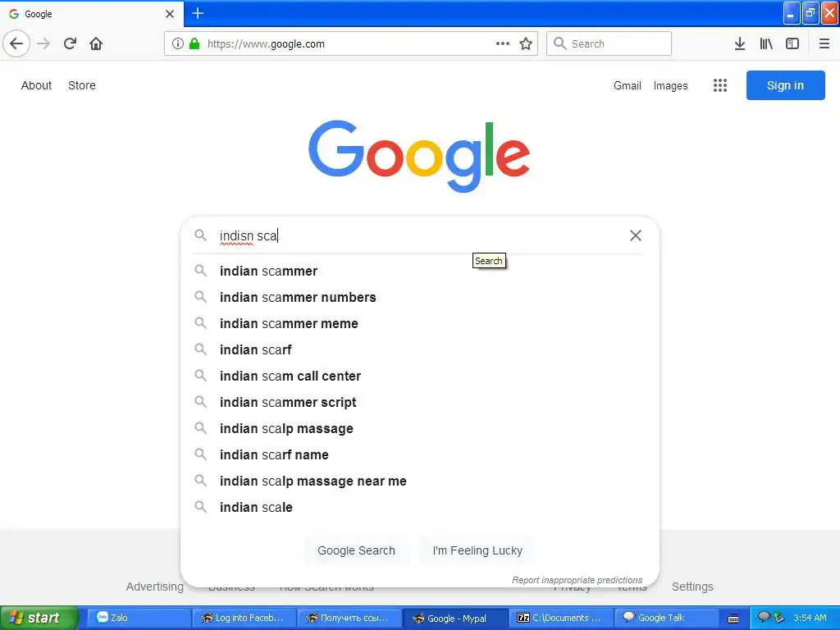Open the Advertising footer link
840x630 pixels.
(154, 587)
